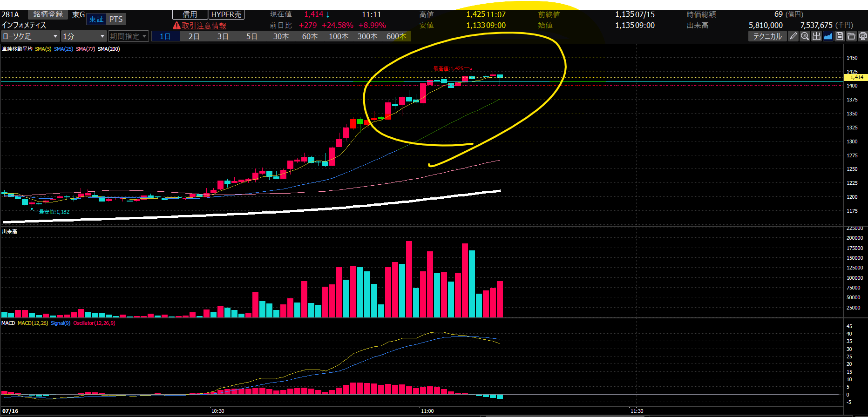Click the 現在値 1,414 price value
This screenshot has height=417, width=868.
coord(314,14)
